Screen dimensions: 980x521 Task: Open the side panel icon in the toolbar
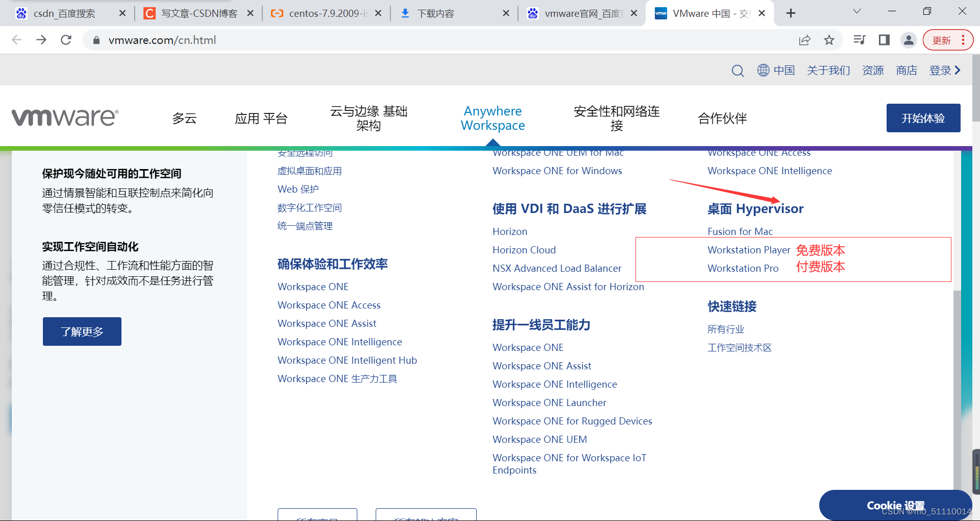(x=884, y=40)
